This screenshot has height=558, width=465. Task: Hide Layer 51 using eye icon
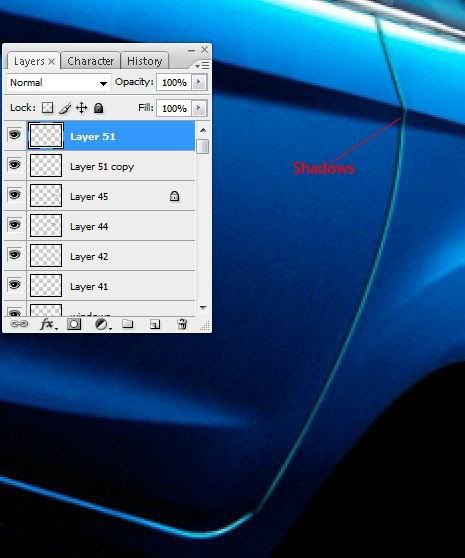[x=15, y=135]
